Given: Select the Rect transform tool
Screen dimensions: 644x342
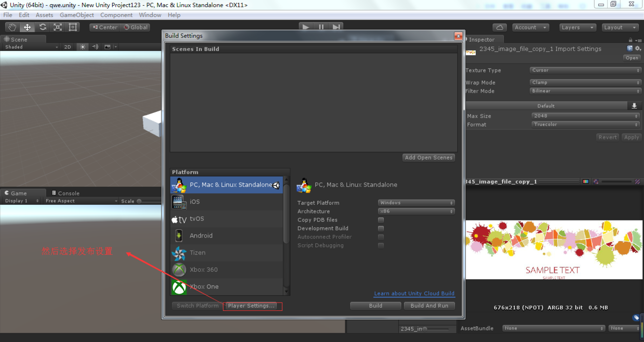Looking at the screenshot, I should pos(73,28).
